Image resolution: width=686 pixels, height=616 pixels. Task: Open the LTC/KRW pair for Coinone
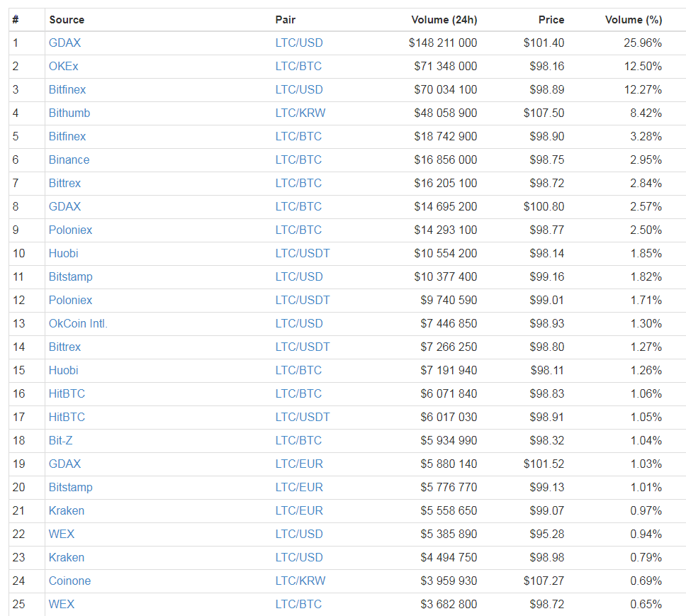point(300,581)
